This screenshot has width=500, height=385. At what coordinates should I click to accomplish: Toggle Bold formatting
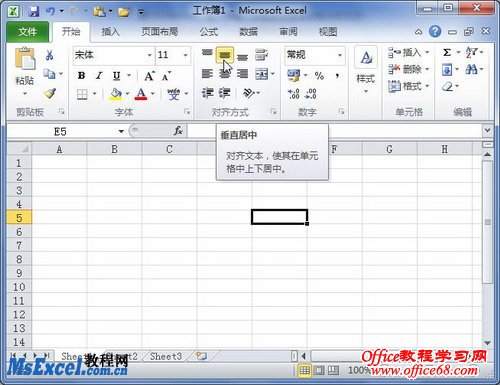click(x=81, y=76)
